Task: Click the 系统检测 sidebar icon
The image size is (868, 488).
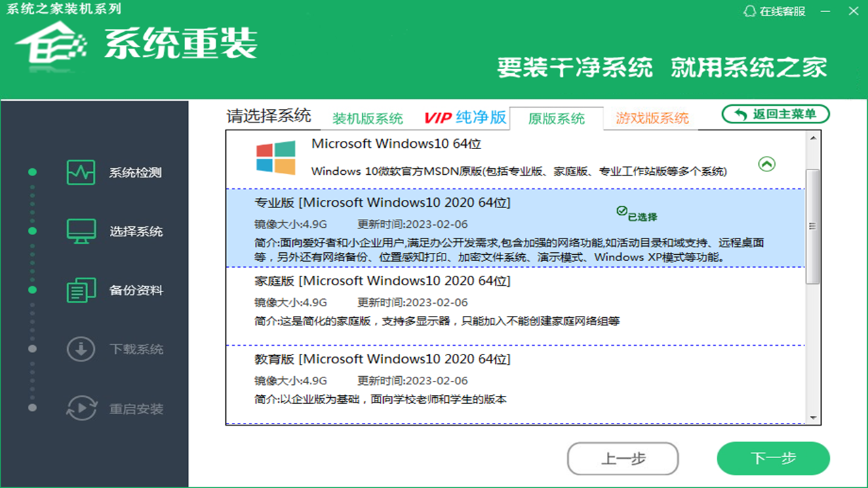Action: click(81, 172)
